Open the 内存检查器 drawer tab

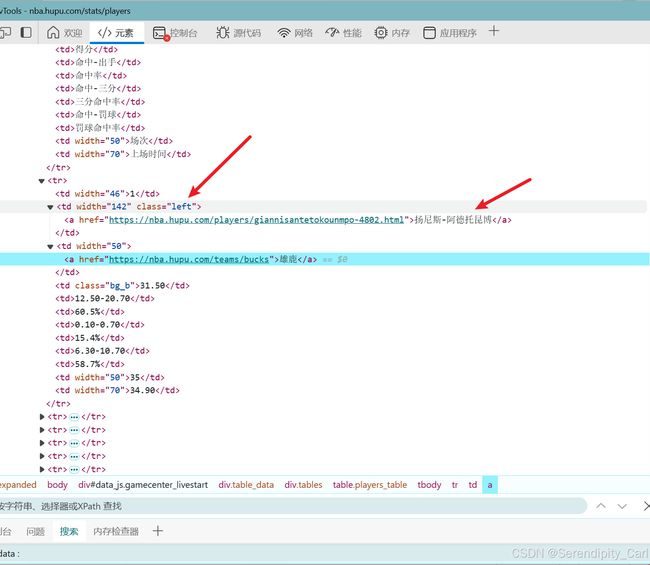point(116,531)
